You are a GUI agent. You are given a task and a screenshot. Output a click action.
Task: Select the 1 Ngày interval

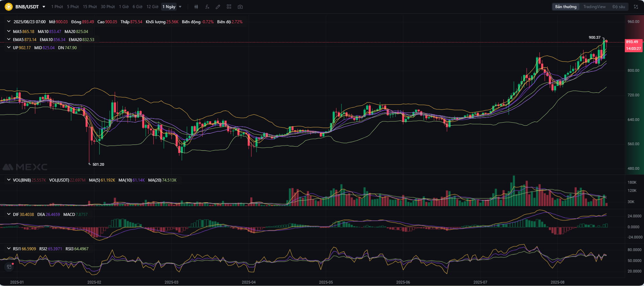[x=169, y=7]
